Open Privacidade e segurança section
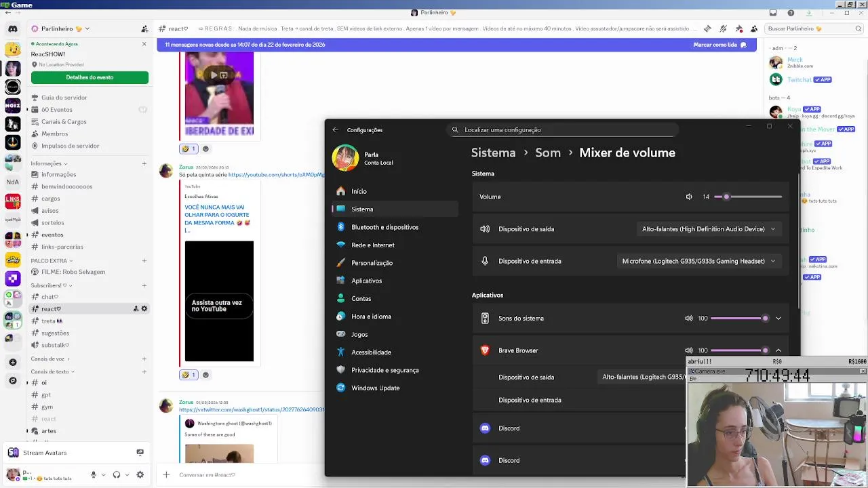Viewport: 868px width, 488px height. [x=395, y=370]
